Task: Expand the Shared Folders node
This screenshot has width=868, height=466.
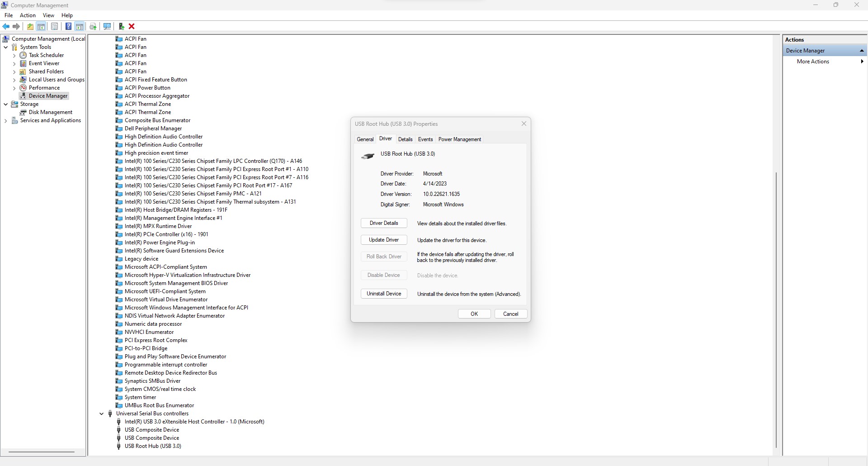Action: tap(14, 72)
